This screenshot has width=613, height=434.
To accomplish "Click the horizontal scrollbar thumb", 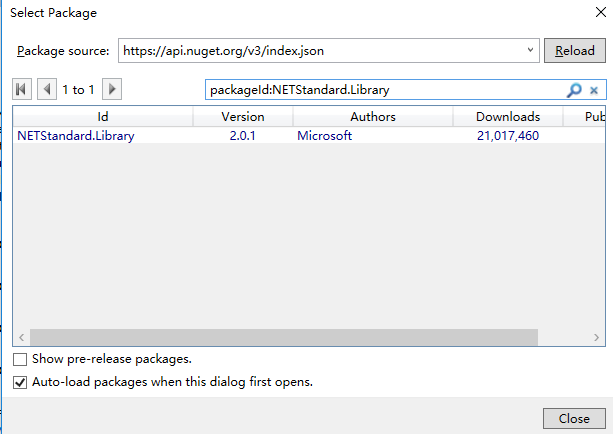I will click(x=284, y=337).
